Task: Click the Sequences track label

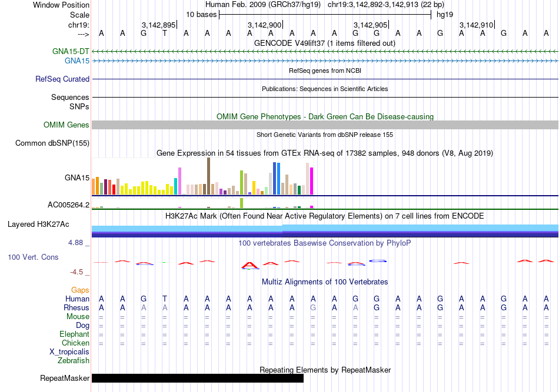Action: click(x=70, y=97)
